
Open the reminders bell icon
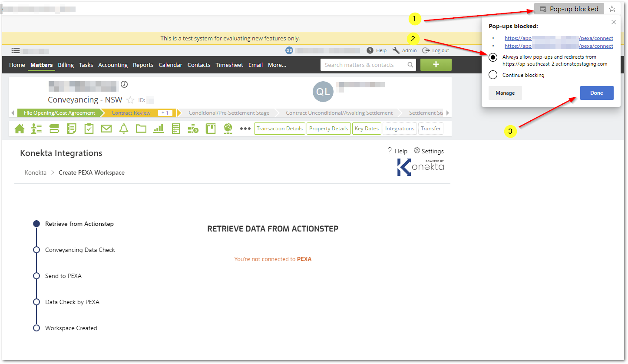tap(124, 129)
